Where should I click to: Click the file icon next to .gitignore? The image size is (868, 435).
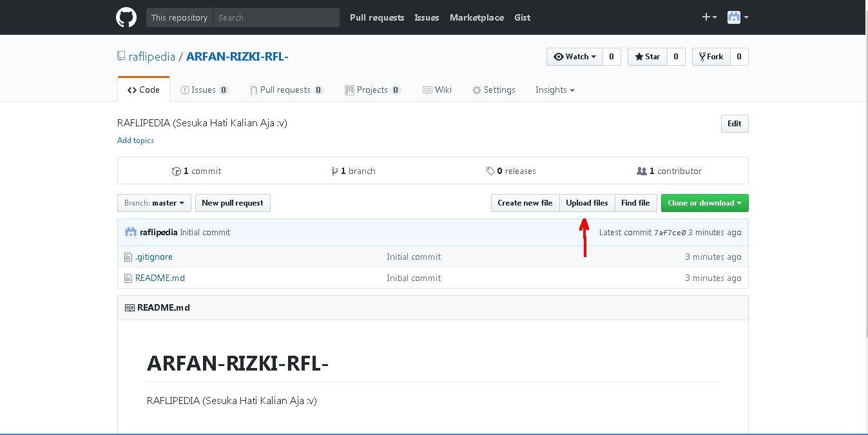[x=128, y=256]
